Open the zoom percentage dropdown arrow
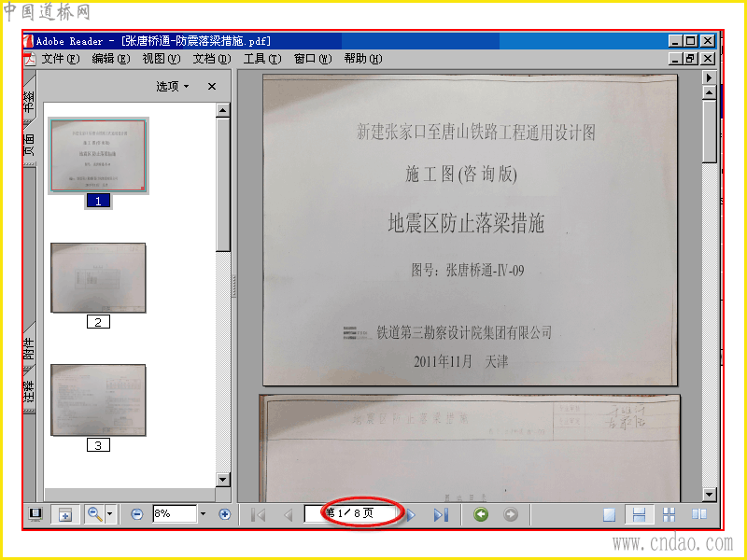The image size is (747, 560). click(x=203, y=514)
